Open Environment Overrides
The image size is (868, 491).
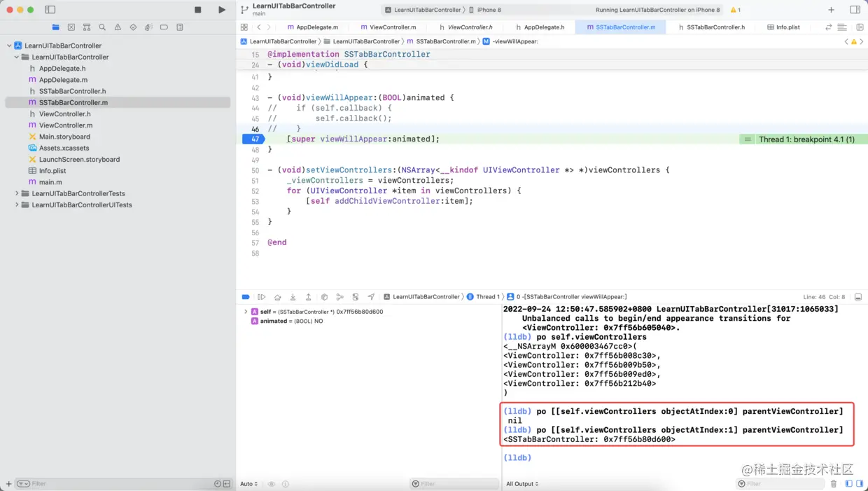pos(356,297)
